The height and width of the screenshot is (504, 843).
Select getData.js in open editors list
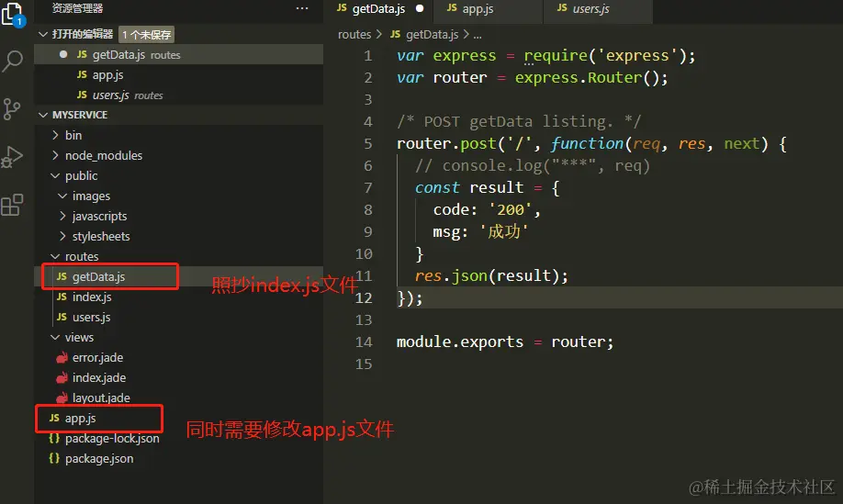coord(178,55)
